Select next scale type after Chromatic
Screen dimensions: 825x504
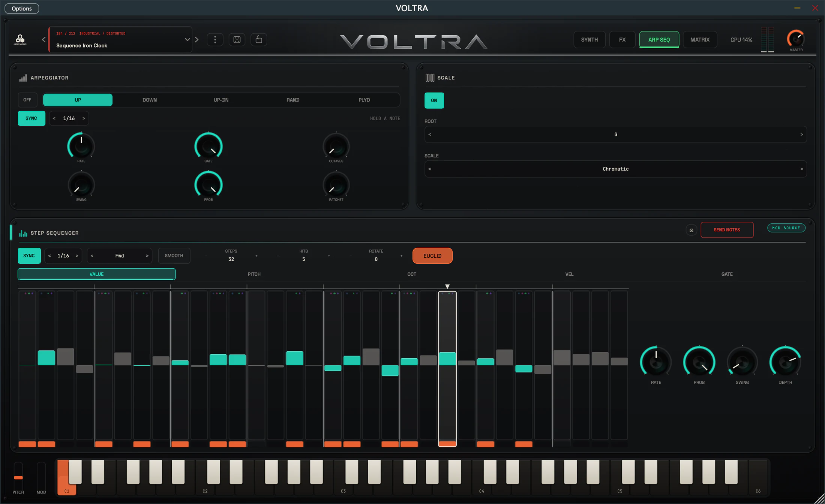(x=802, y=169)
